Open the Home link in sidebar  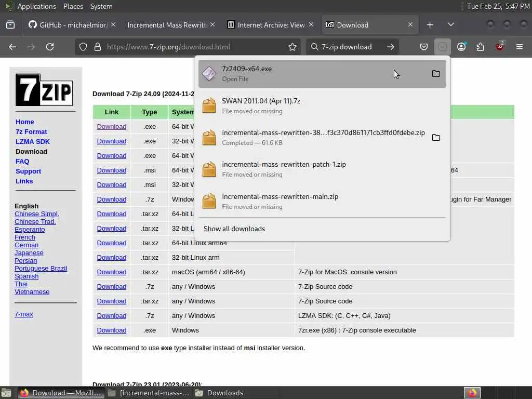point(25,122)
